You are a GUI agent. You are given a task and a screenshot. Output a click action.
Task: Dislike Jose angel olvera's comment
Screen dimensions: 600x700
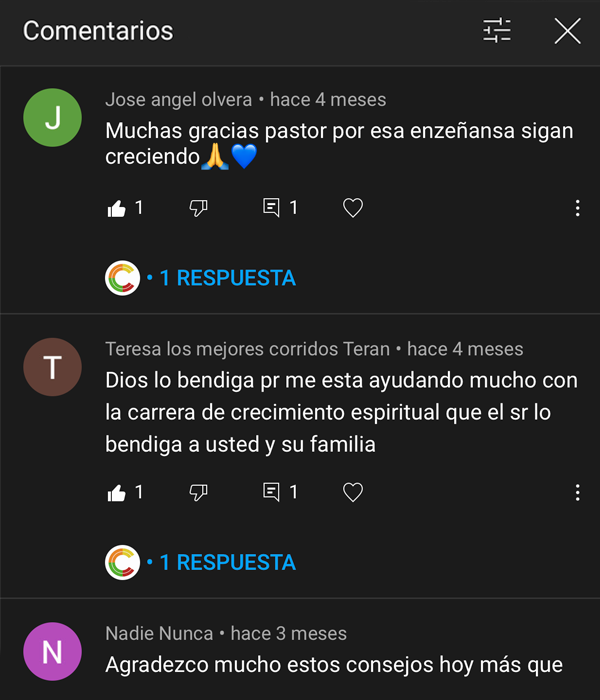pos(198,208)
